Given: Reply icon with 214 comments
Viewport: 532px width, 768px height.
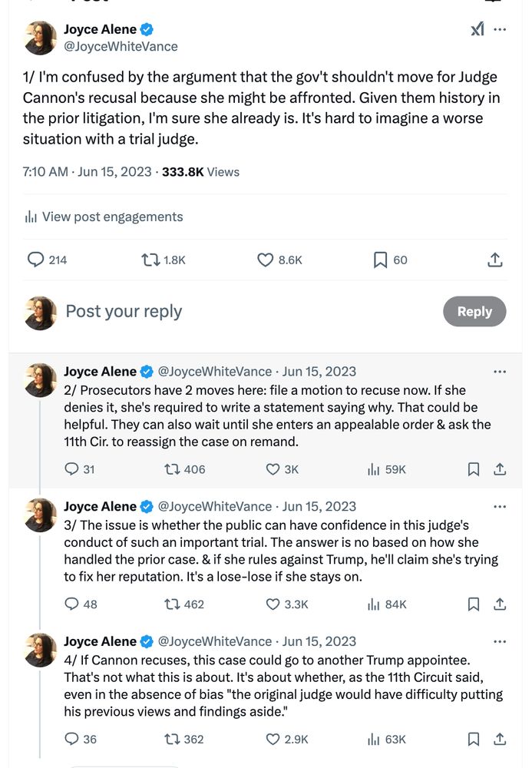Looking at the screenshot, I should (35, 260).
